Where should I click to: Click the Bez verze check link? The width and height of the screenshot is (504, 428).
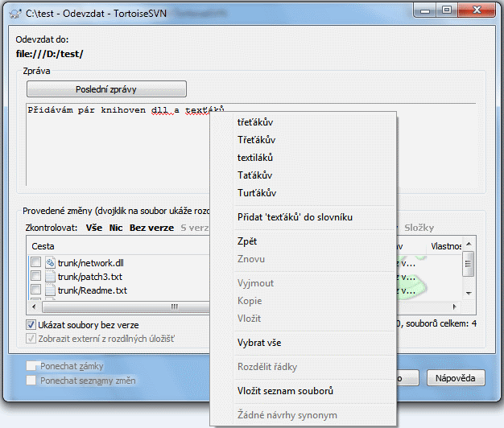point(151,228)
